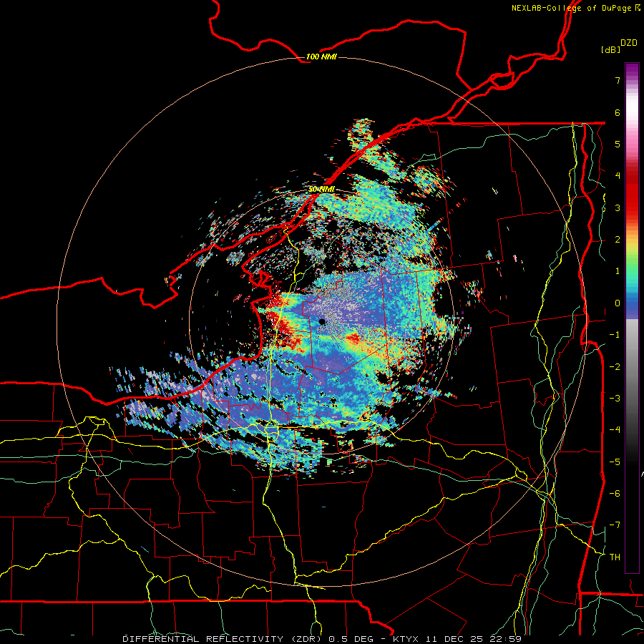Screen dimensions: 644x644
Task: Click the -2 value on color scale
Action: click(615, 367)
